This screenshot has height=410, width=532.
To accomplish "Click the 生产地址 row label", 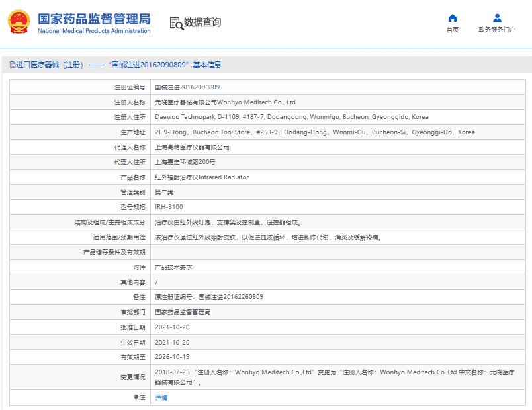I will tap(132, 132).
